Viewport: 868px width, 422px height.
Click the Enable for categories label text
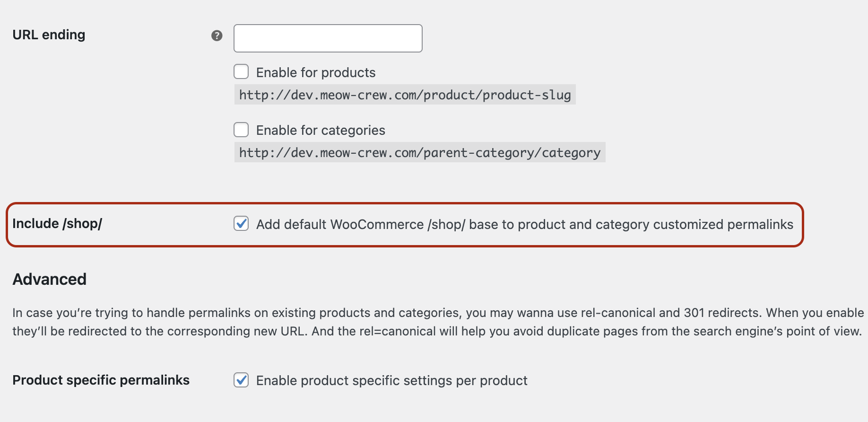click(320, 130)
